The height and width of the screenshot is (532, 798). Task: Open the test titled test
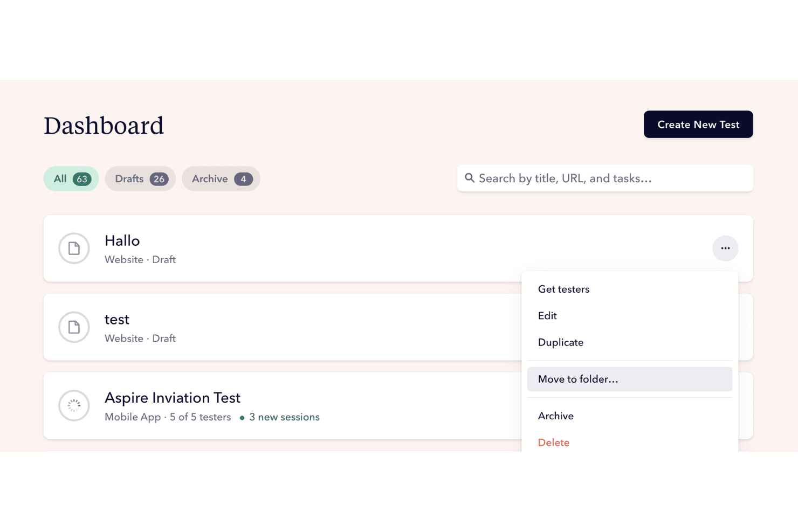click(x=117, y=320)
